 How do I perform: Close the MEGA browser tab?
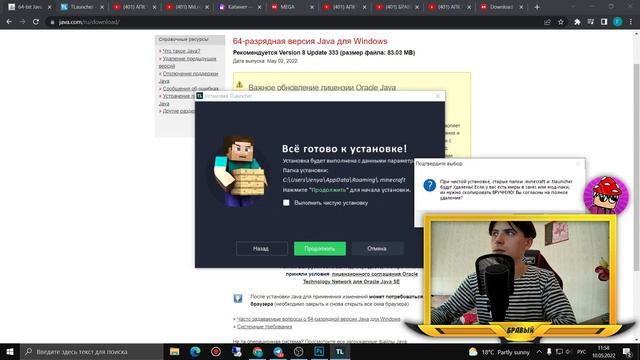pyautogui.click(x=311, y=7)
